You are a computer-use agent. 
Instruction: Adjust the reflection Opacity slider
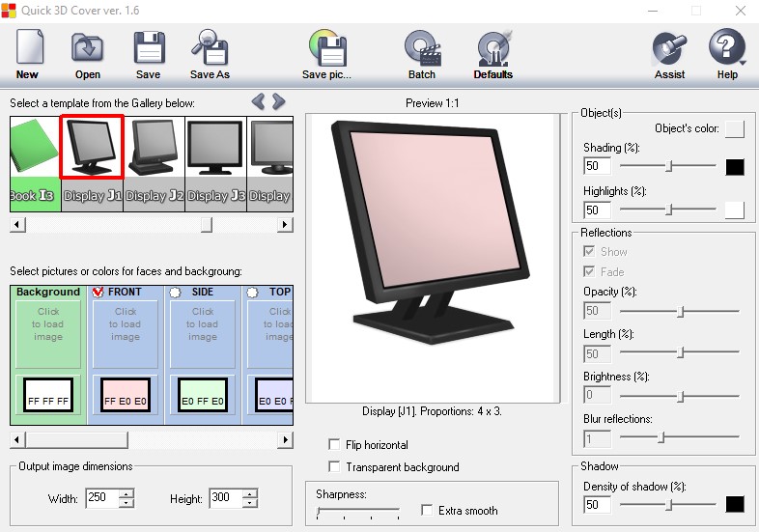(680, 311)
